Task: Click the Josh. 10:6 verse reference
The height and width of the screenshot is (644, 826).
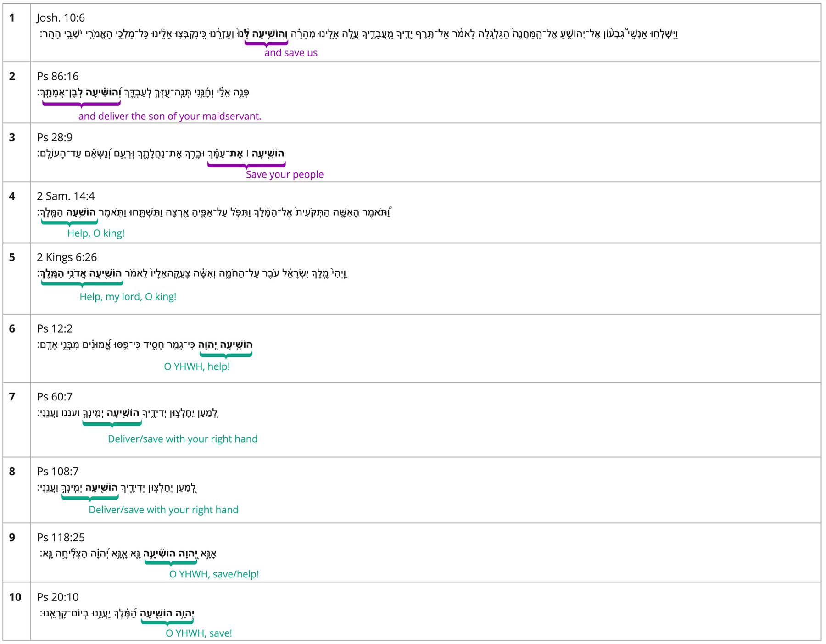Action: click(x=61, y=18)
